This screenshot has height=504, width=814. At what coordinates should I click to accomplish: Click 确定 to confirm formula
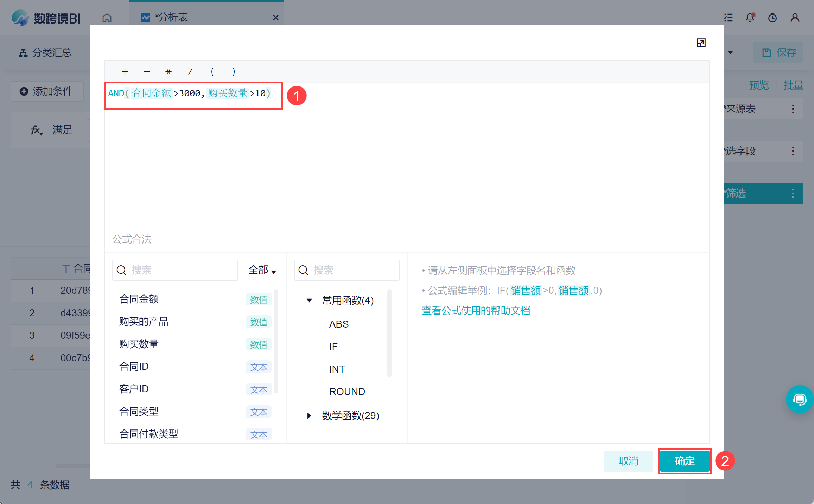pos(684,461)
